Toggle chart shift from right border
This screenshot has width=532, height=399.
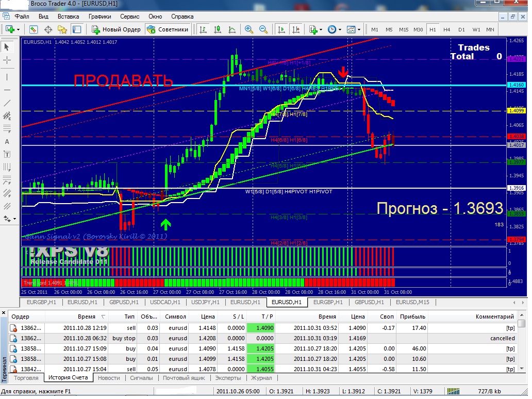[296, 30]
